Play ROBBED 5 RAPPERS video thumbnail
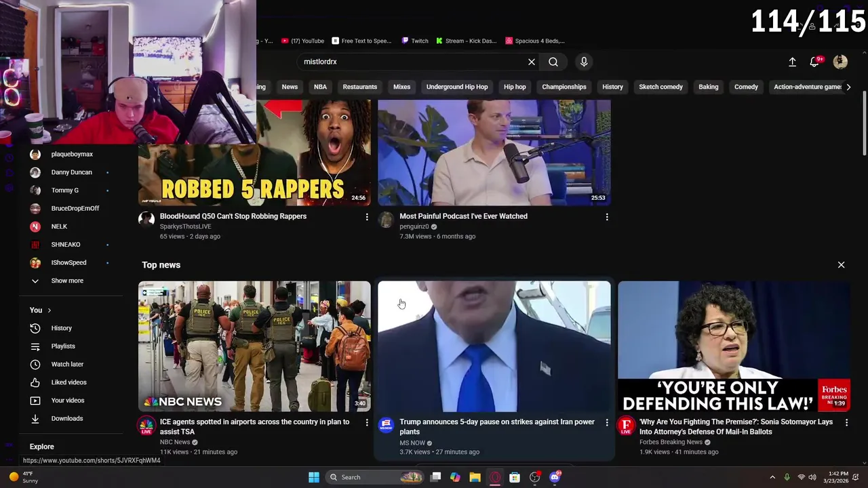The image size is (868, 488). pyautogui.click(x=254, y=152)
